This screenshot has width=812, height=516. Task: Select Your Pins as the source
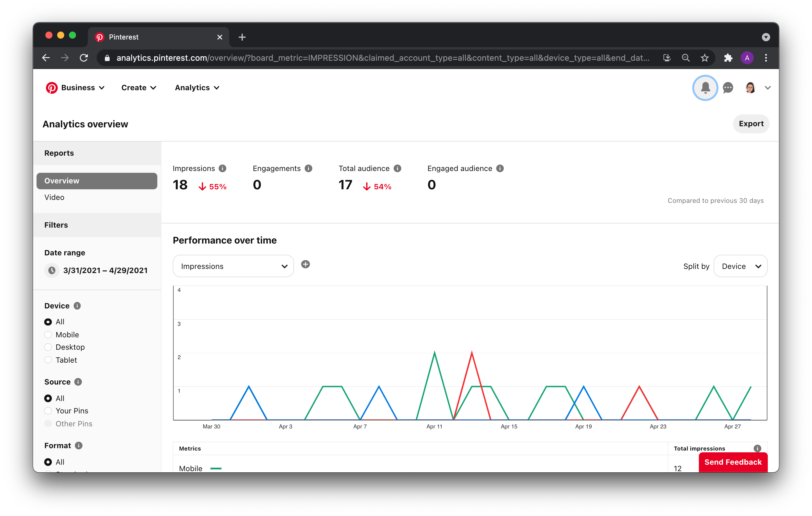[48, 411]
